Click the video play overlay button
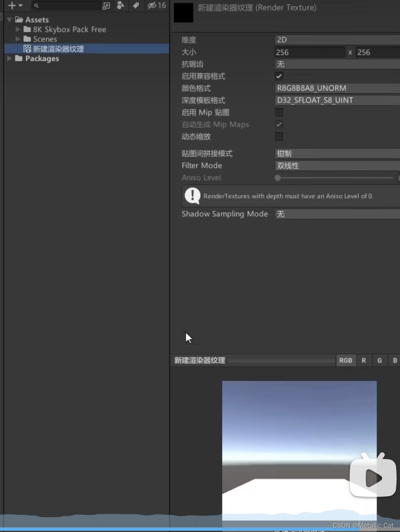The width and height of the screenshot is (400, 532). point(373,475)
